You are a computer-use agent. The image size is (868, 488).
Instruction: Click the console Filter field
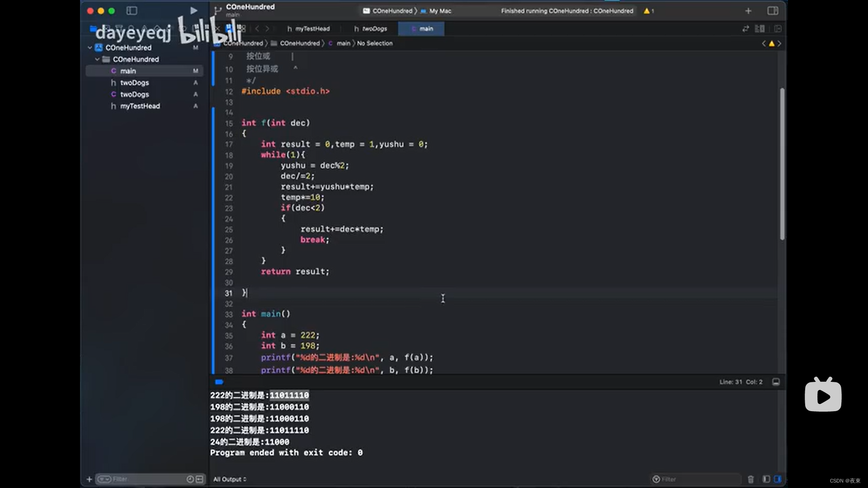click(698, 479)
